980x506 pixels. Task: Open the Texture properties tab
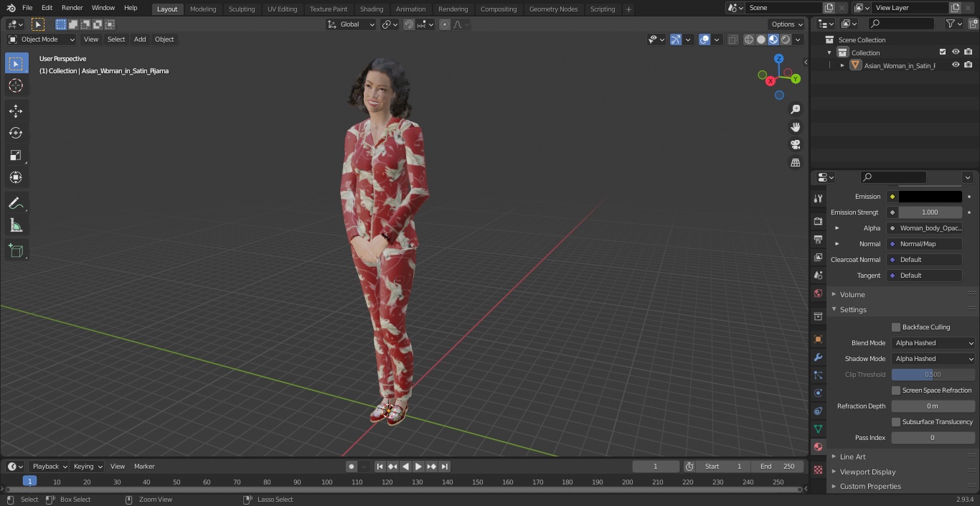pyautogui.click(x=818, y=469)
